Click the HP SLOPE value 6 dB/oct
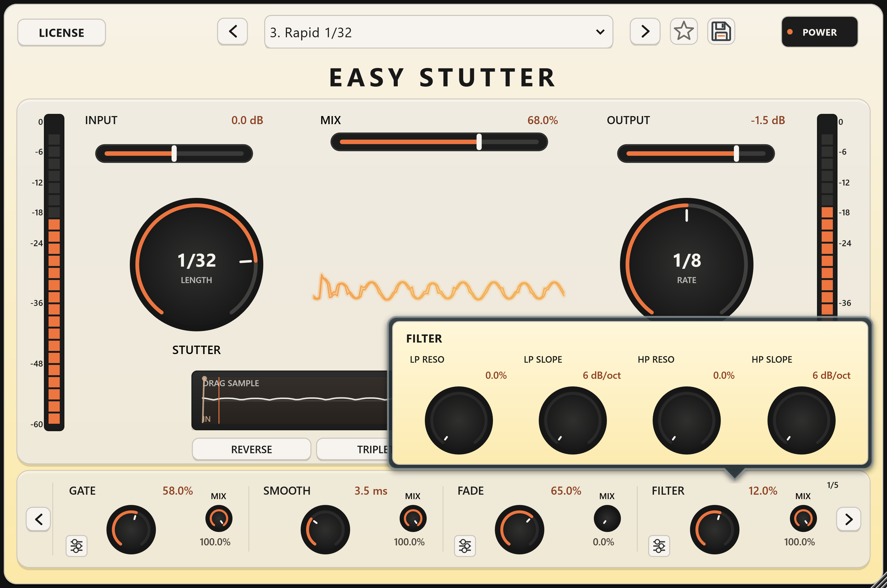The width and height of the screenshot is (887, 588). tap(831, 375)
